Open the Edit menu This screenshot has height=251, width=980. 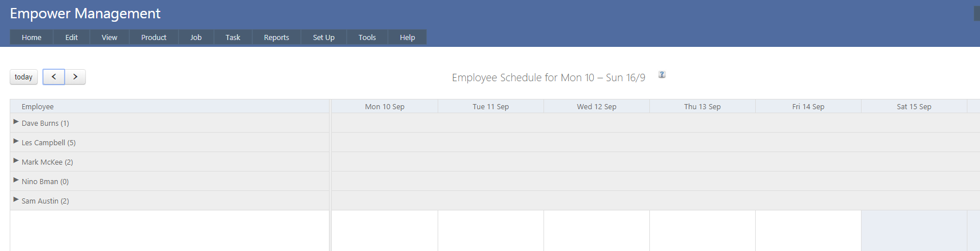(x=72, y=38)
